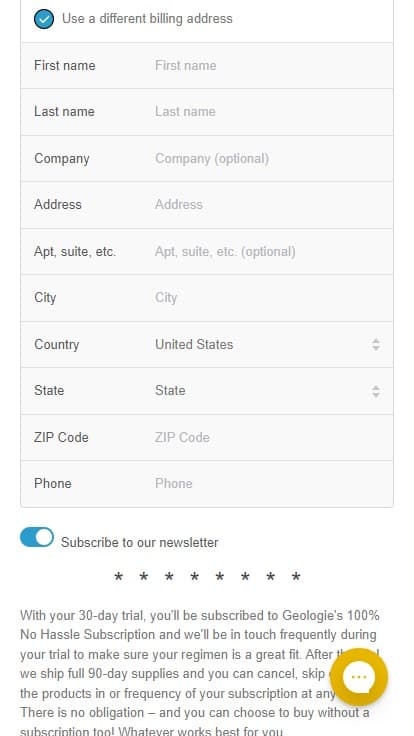Click into the Address input field

[x=270, y=205]
